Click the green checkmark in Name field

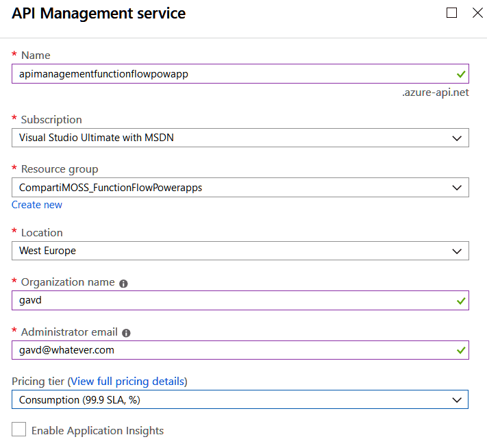point(461,74)
